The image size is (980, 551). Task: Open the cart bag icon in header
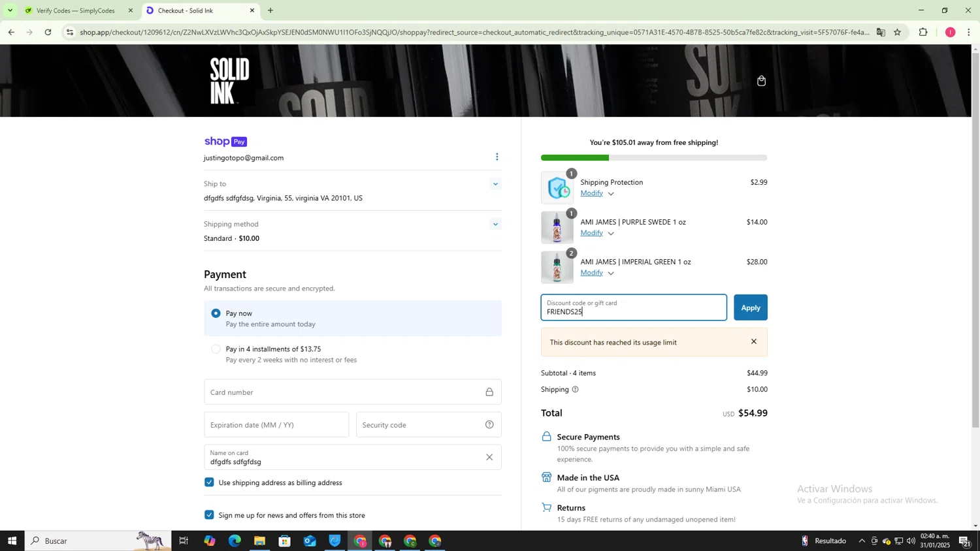tap(761, 81)
